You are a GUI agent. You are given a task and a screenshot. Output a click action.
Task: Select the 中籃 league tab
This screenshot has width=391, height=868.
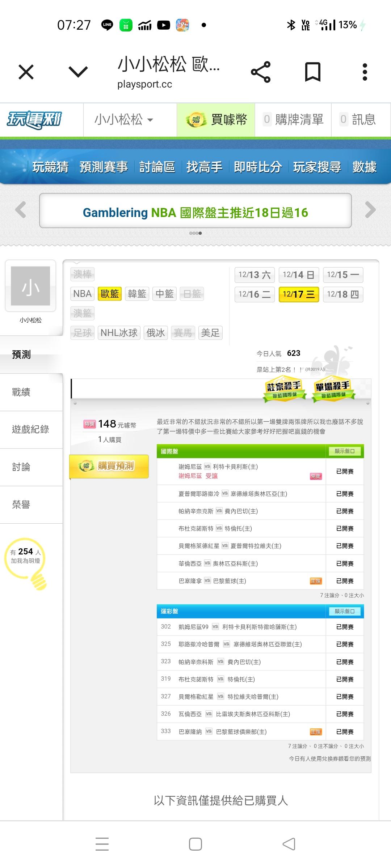tap(164, 294)
